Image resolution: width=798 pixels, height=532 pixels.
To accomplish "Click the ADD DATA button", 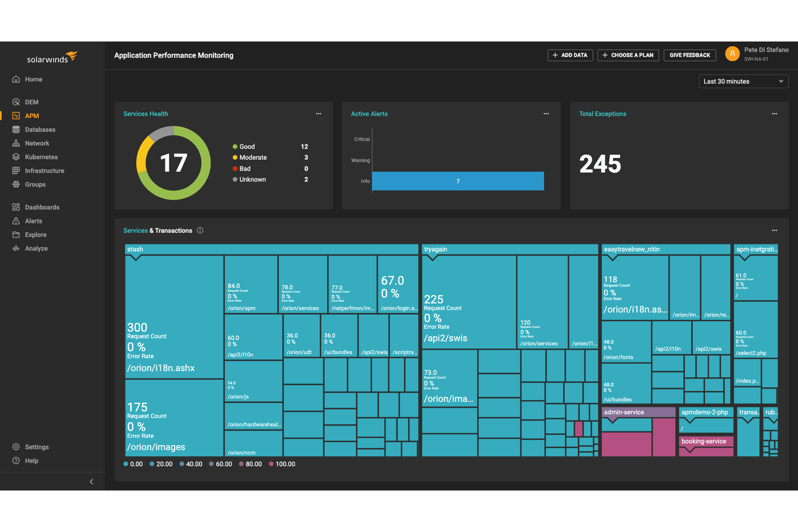I will [570, 55].
